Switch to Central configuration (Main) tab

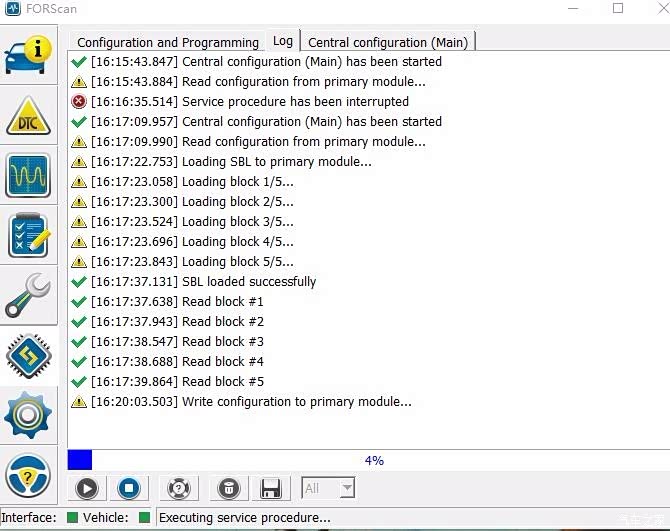click(x=388, y=42)
